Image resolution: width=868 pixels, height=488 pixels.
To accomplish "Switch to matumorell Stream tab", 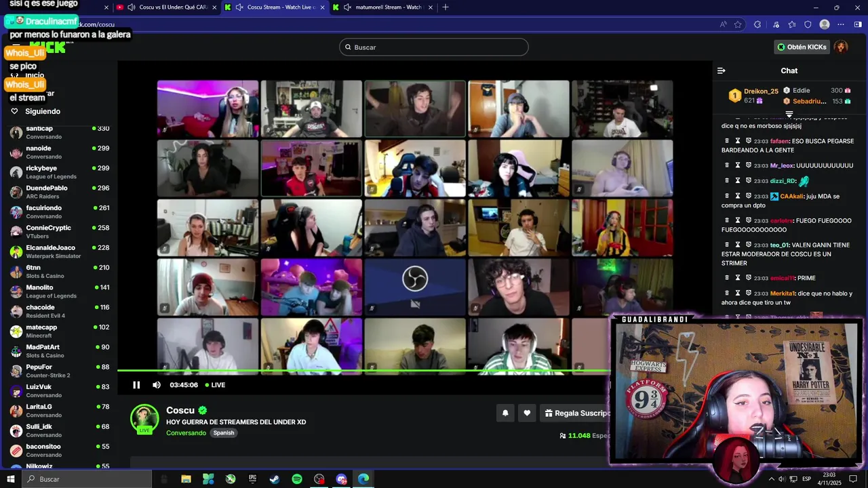I will pos(383,7).
